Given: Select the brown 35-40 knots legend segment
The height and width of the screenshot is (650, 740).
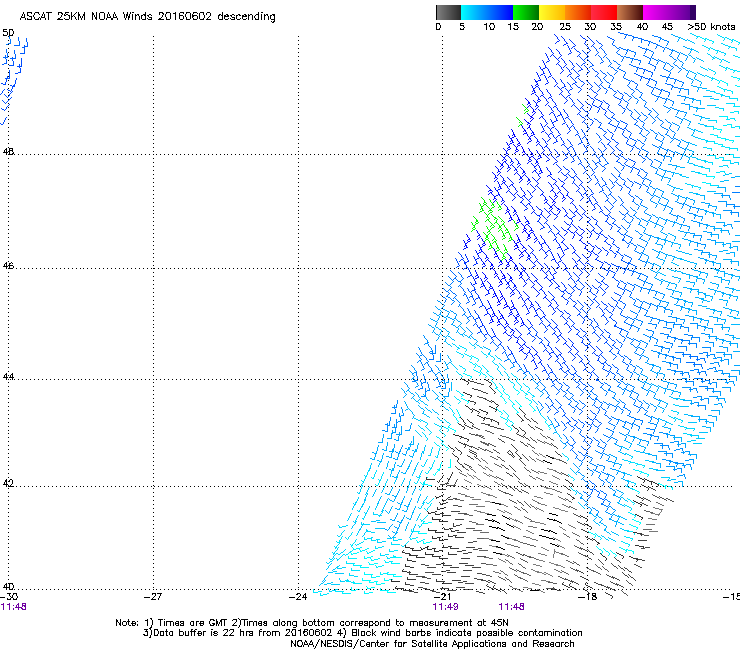Looking at the screenshot, I should [630, 12].
